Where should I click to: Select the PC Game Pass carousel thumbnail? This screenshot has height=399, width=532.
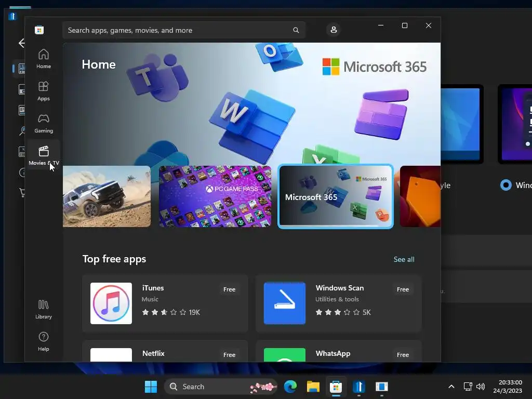pos(215,196)
